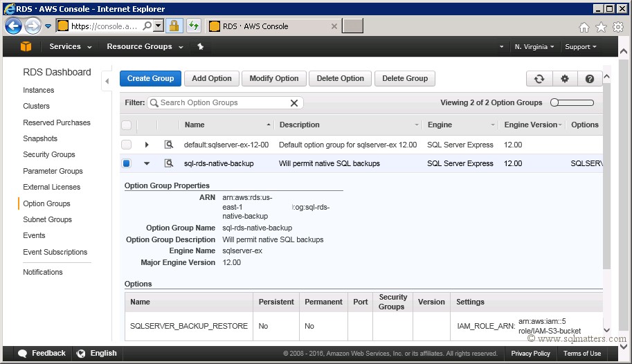This screenshot has height=364, width=632.
Task: Open the address bar history dropdown
Action: pyautogui.click(x=159, y=26)
